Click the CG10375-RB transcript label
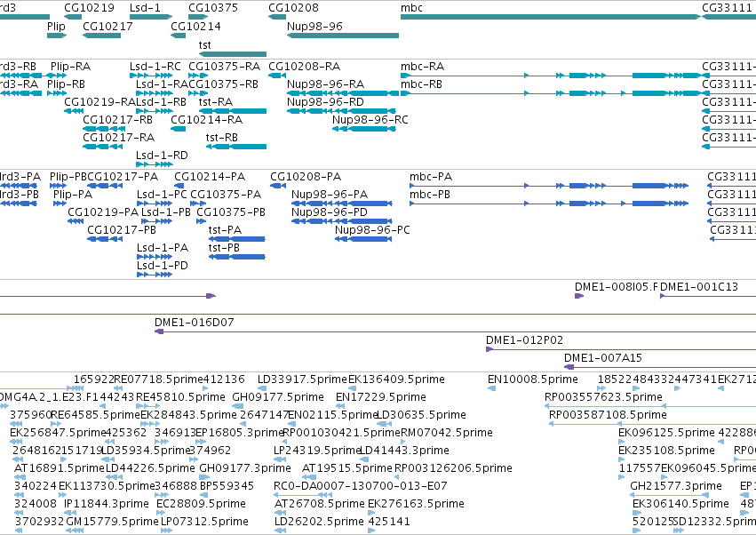This screenshot has height=535, width=756. pyautogui.click(x=223, y=84)
